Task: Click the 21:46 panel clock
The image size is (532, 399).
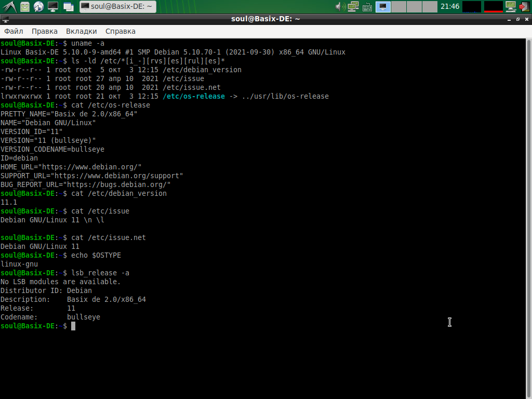Action: point(450,6)
